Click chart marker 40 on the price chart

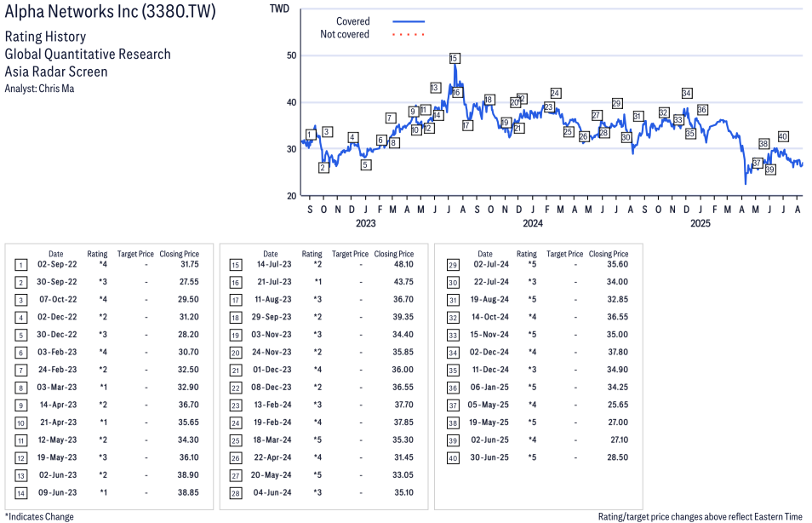click(783, 136)
